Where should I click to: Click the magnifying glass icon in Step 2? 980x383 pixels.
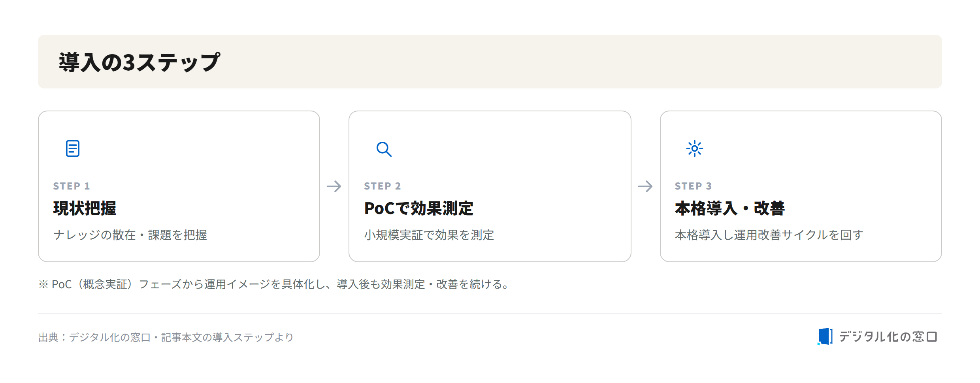point(384,149)
